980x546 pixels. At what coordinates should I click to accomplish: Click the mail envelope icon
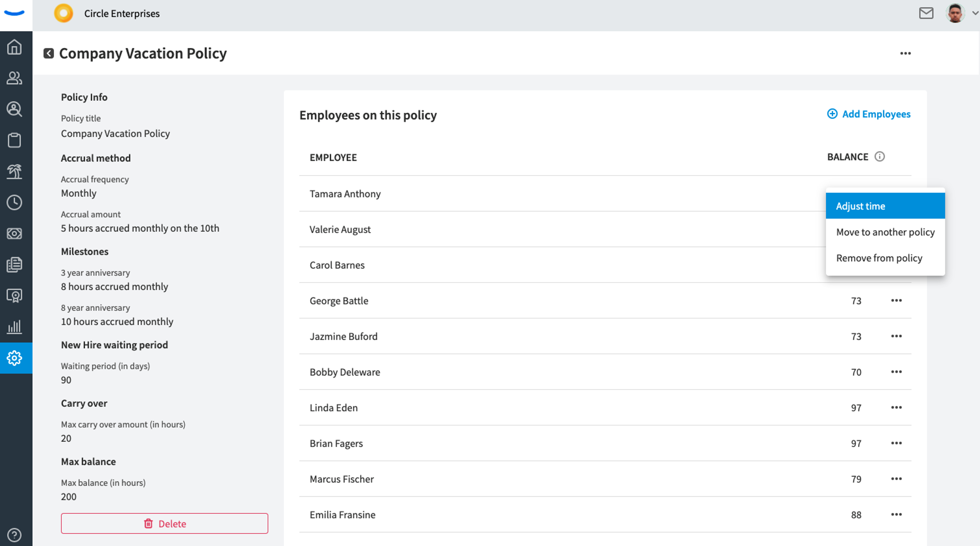coord(926,13)
